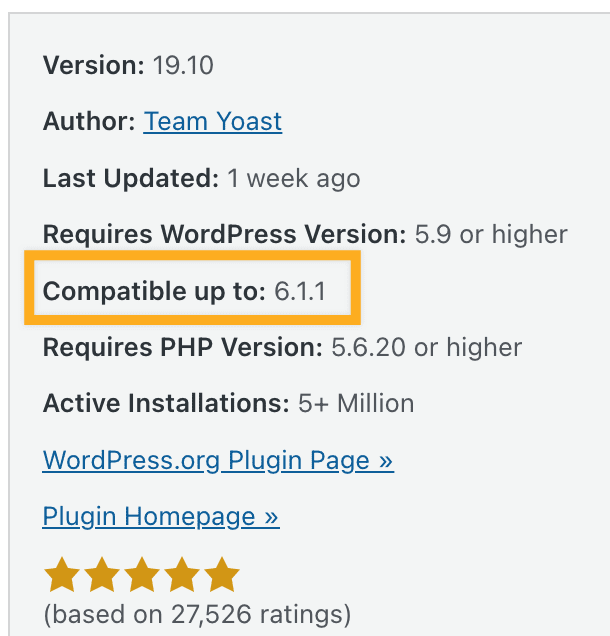Click the five-star rating row
This screenshot has height=636, width=610.
pyautogui.click(x=142, y=574)
